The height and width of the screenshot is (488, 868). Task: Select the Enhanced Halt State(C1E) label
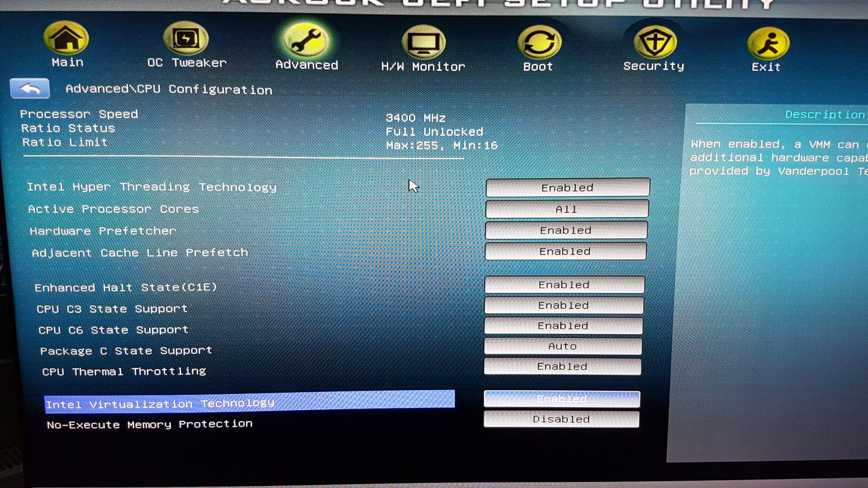126,287
